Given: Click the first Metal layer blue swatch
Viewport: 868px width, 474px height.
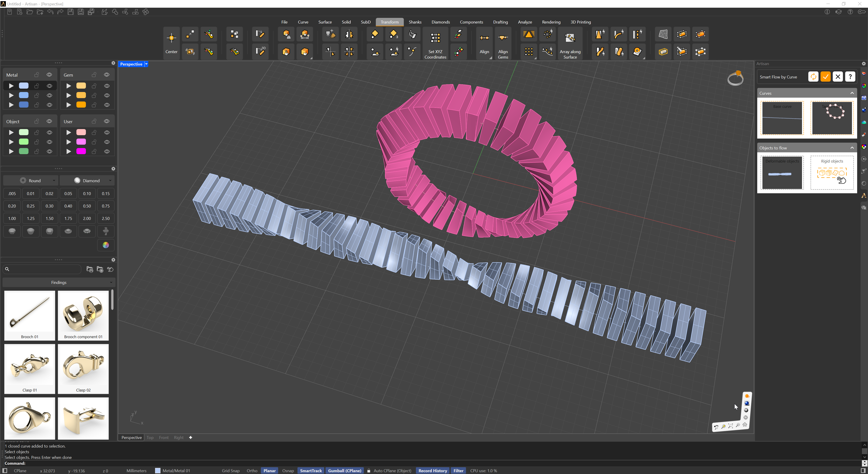Looking at the screenshot, I should tap(24, 86).
